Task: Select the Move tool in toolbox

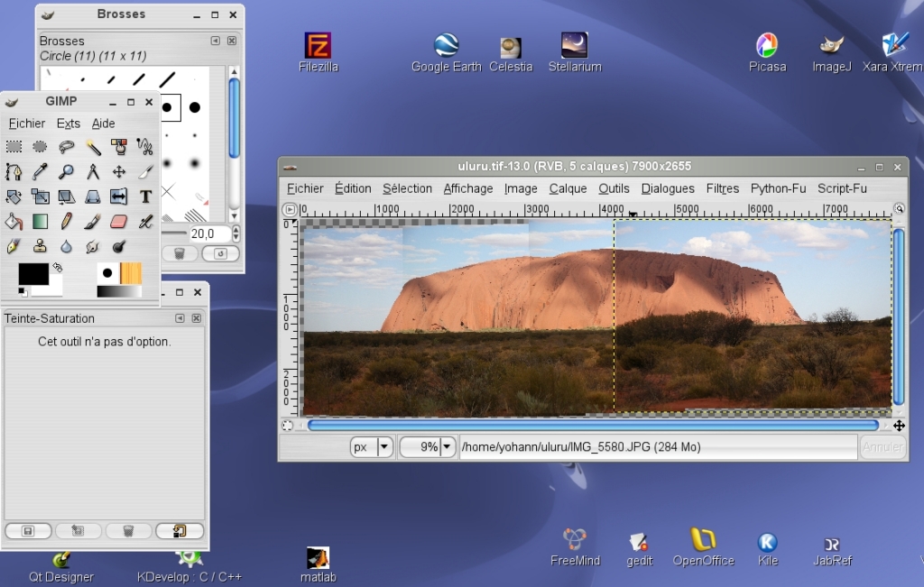Action: coord(118,171)
